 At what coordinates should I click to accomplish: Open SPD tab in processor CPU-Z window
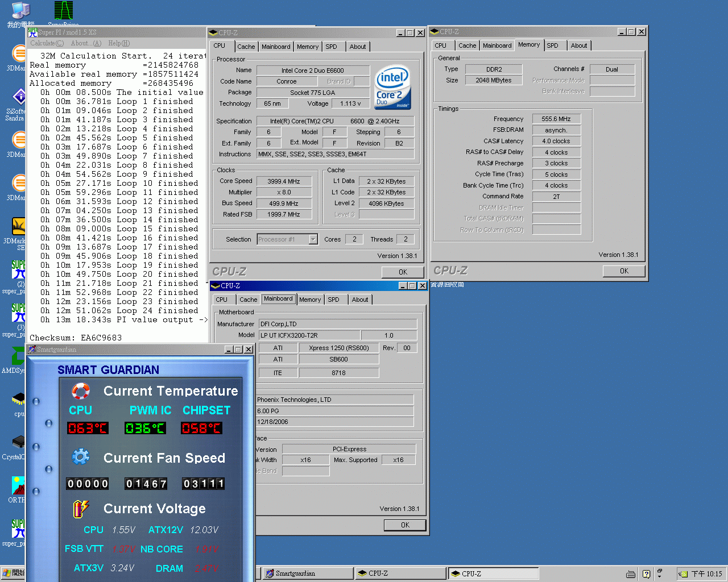click(332, 47)
